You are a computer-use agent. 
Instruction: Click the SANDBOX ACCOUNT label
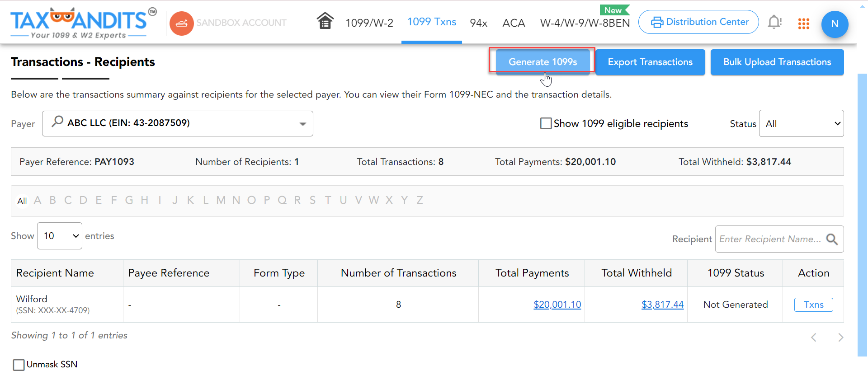click(241, 23)
